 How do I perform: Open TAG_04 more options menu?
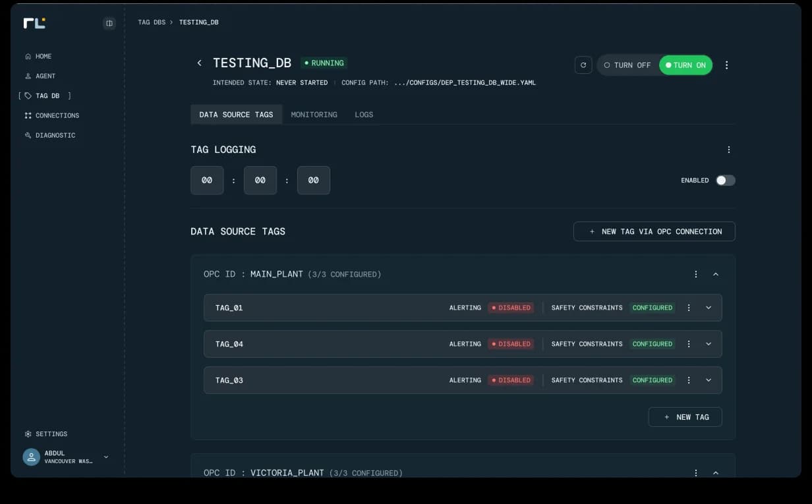coord(689,344)
